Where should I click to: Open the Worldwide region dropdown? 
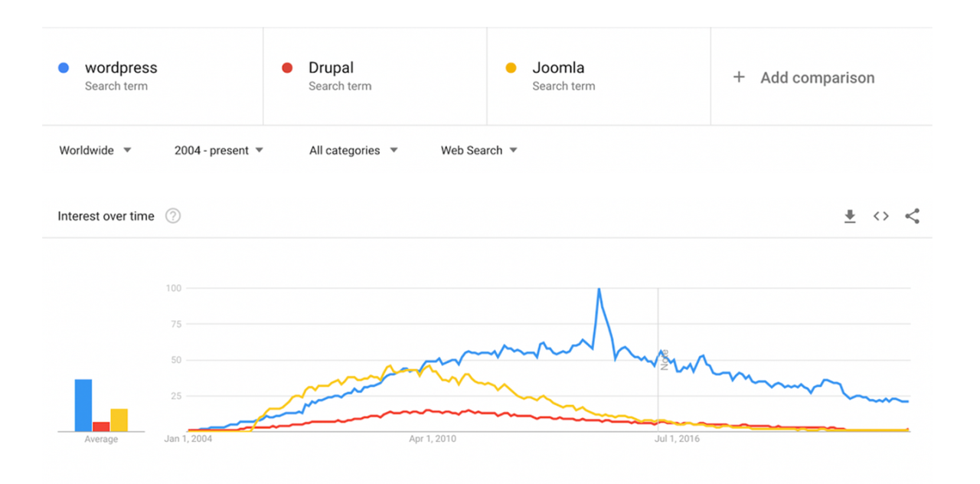pyautogui.click(x=94, y=150)
